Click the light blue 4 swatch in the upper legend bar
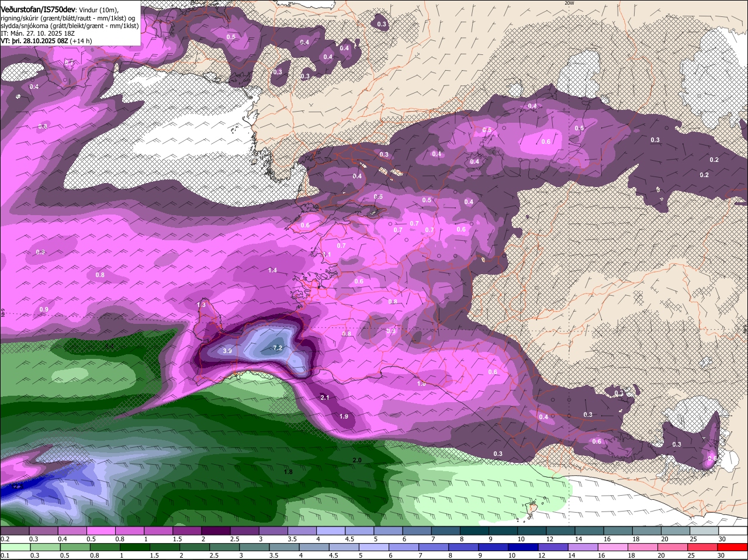Viewport: 748px width, 560px height. 331,531
